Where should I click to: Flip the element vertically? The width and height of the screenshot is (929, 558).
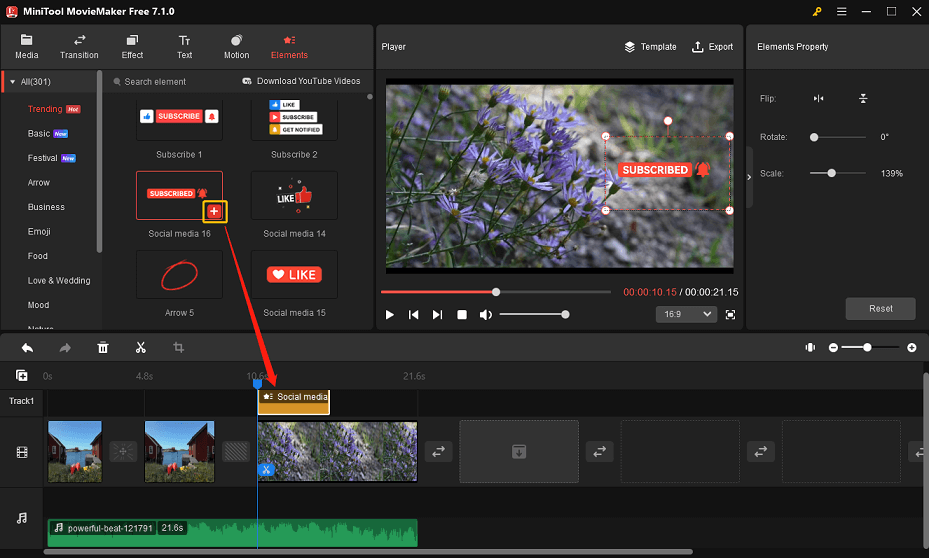point(863,98)
